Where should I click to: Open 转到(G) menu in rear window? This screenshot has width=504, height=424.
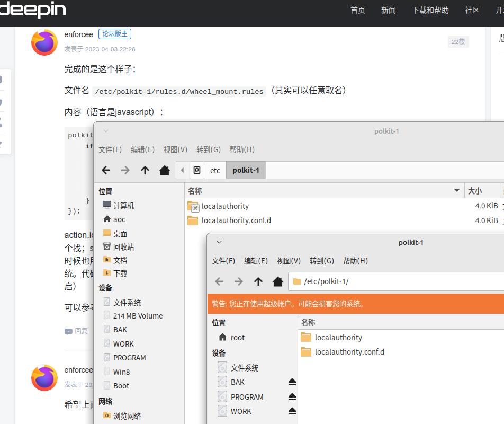[x=209, y=149]
